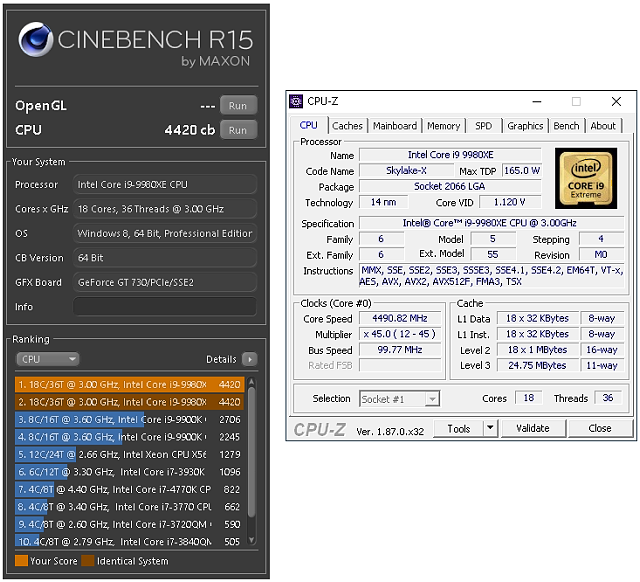The image size is (640, 582).
Task: Click the Level 3 cache 24.75 MBytes value
Action: 537,366
